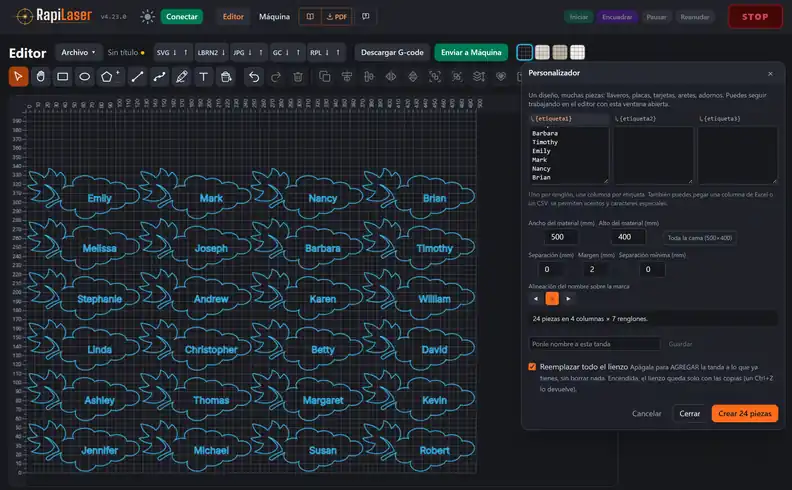
Task: Select the arrow selection tool
Action: 18,77
